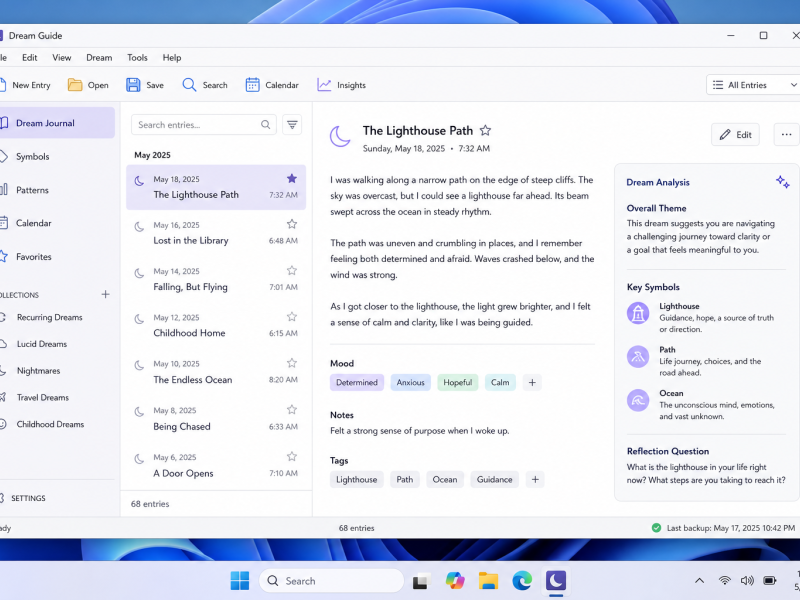The image size is (800, 600).
Task: Star the Lost in the Library entry
Action: (292, 224)
